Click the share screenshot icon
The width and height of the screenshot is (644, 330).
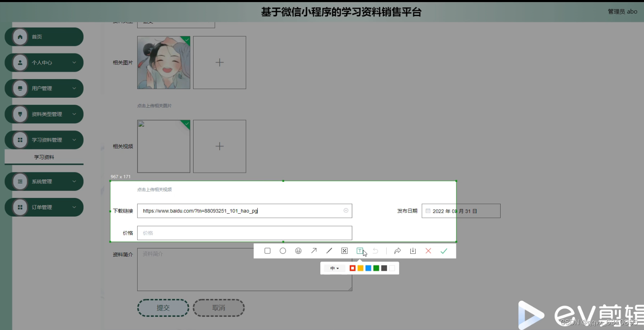coord(398,251)
